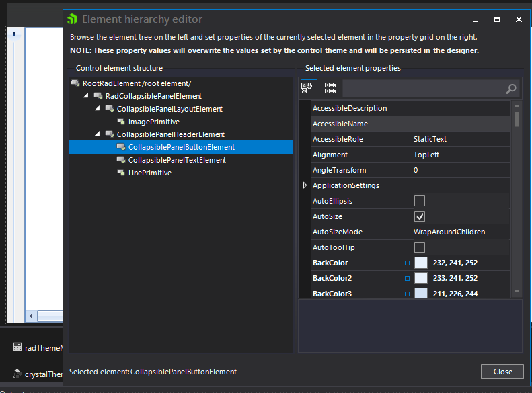
Task: Toggle the AutoToolTip checkbox
Action: (x=420, y=247)
